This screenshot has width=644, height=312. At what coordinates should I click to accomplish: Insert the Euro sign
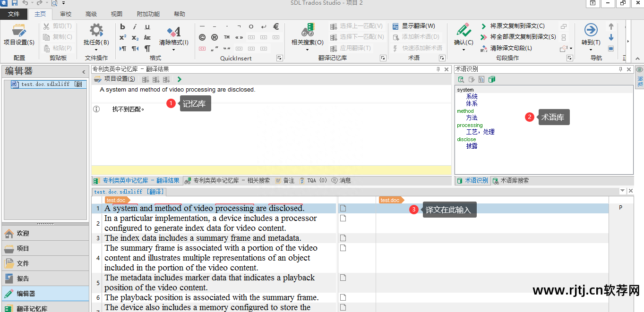[x=276, y=27]
